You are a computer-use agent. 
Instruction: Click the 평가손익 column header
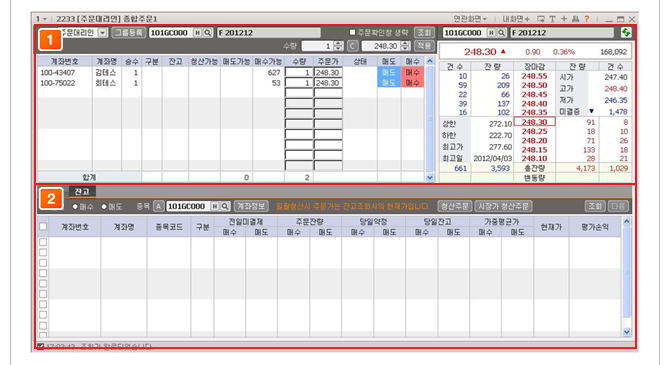[x=594, y=227]
